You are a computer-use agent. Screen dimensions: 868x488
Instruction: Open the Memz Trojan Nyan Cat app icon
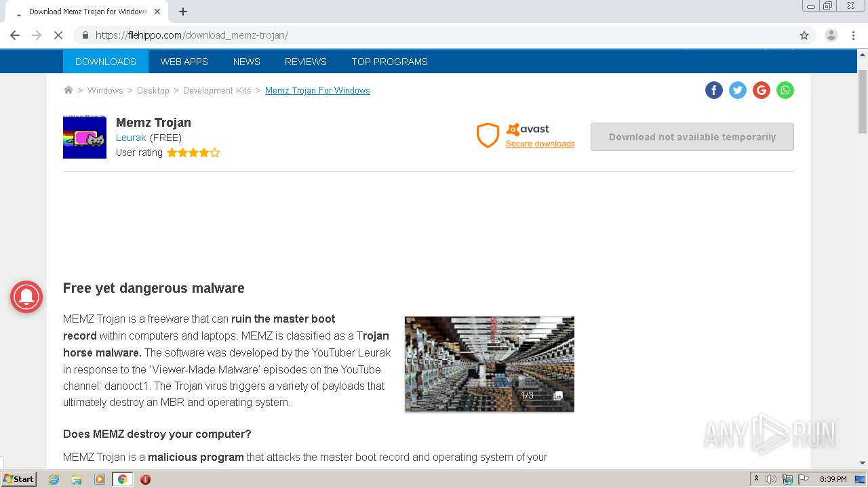85,137
